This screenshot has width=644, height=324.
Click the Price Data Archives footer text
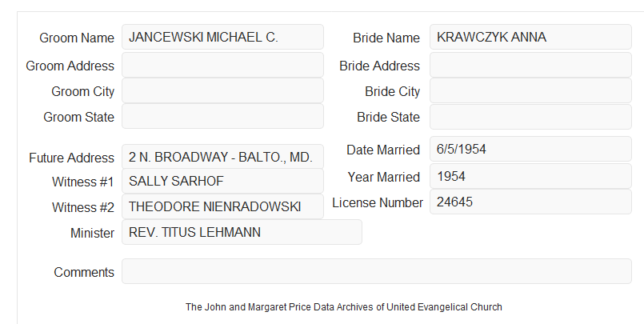[344, 307]
